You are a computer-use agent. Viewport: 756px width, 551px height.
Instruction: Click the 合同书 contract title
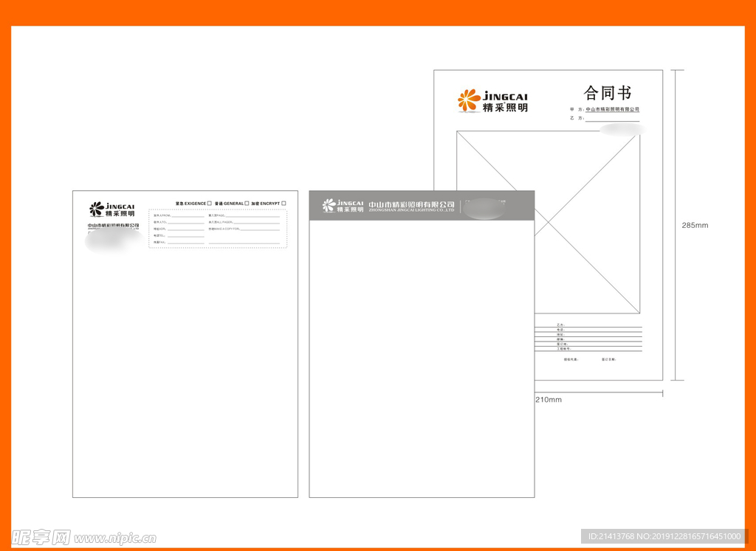(607, 92)
